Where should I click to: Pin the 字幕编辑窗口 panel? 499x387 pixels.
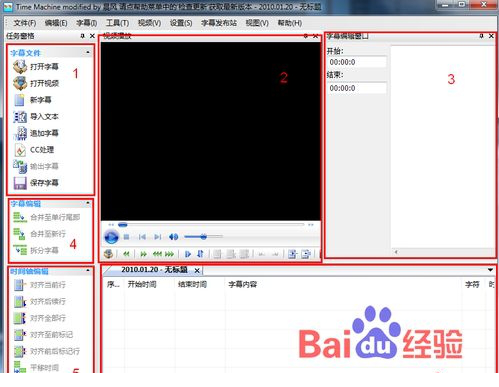(x=481, y=36)
